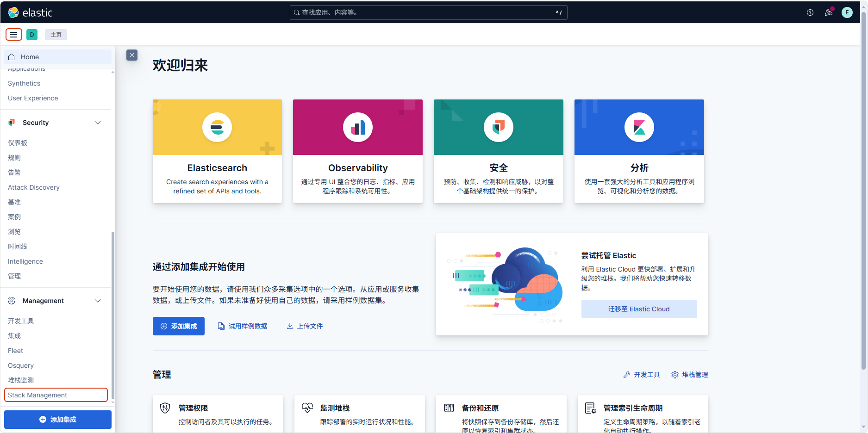Click the Security logo icon on 安全 card

coord(499,127)
